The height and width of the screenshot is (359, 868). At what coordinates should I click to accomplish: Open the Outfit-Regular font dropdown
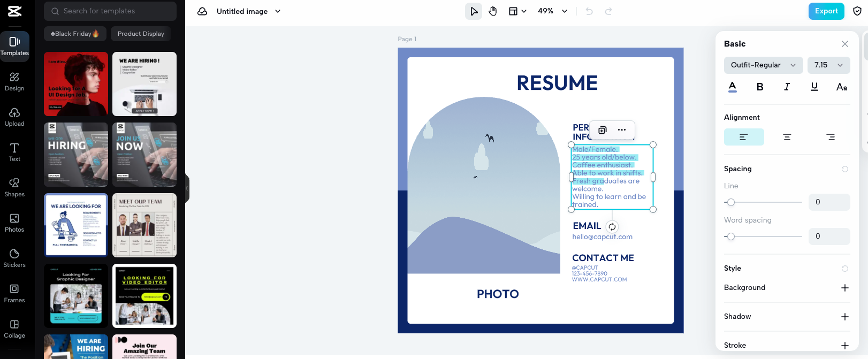tap(764, 65)
